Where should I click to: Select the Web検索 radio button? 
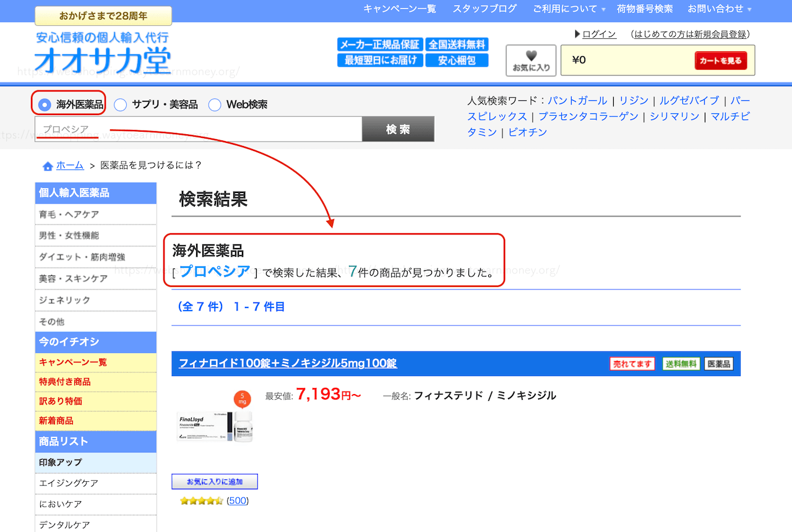point(214,105)
